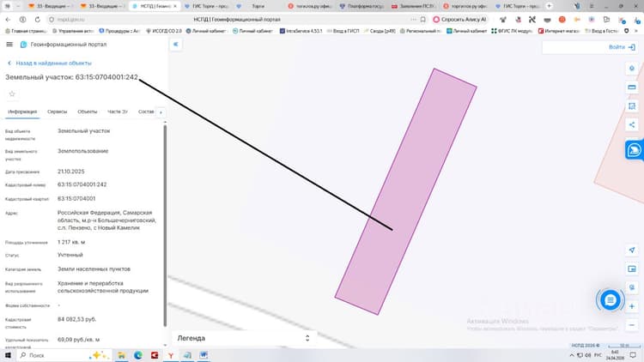The height and width of the screenshot is (362, 644).
Task: Open the blue assistant side tab
Action: coord(635,150)
